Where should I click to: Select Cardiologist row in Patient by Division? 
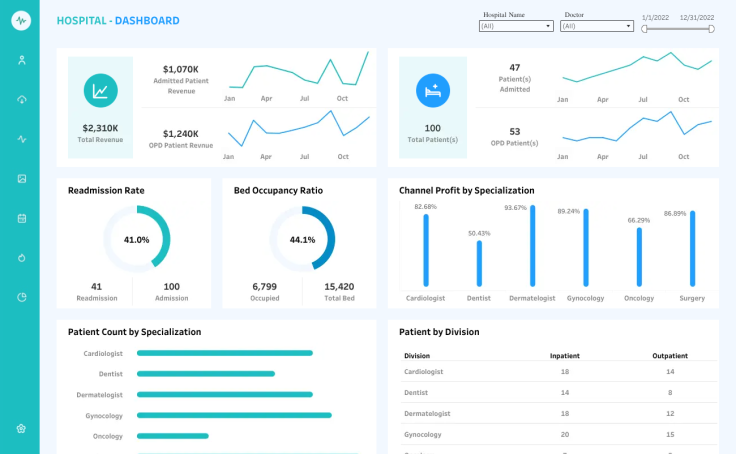coord(559,371)
